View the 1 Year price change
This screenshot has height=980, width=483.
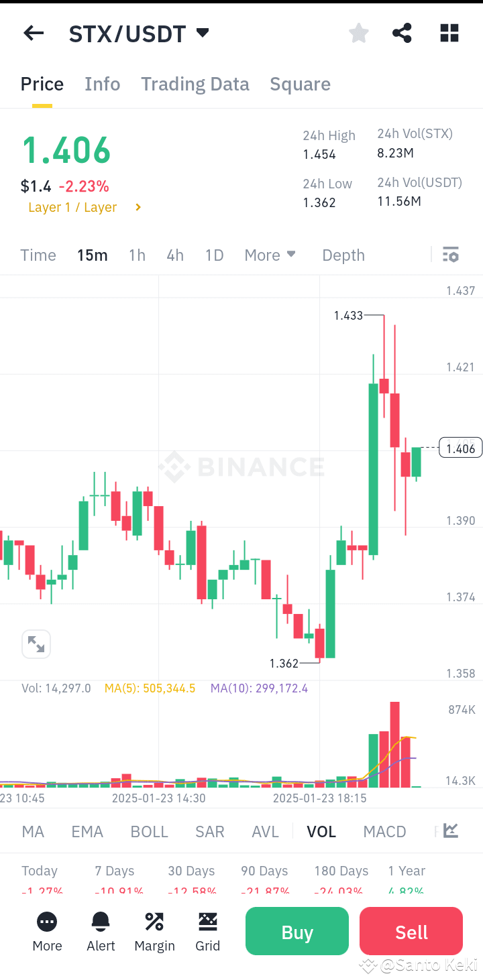point(407,871)
